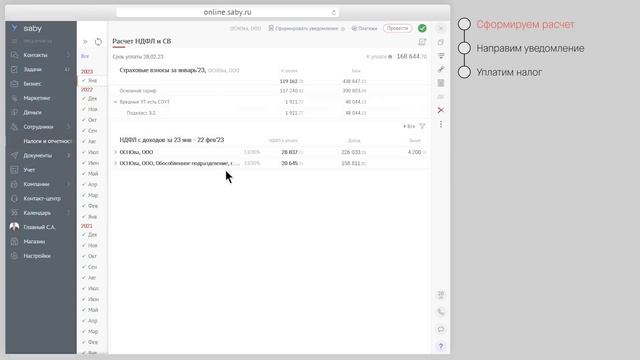Viewport: 640px width, 360px height.
Task: Expand the Сотрудники submenu arrow
Action: (x=69, y=127)
